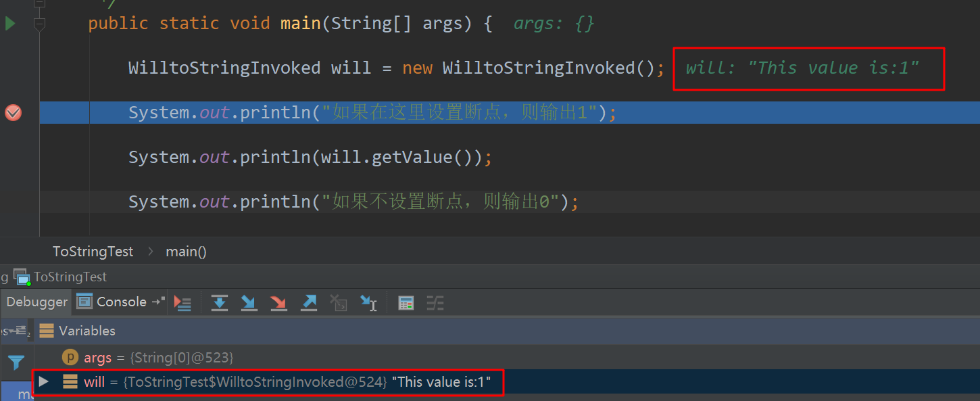Click the Force Step Into icon
This screenshot has height=401, width=980.
click(x=278, y=302)
